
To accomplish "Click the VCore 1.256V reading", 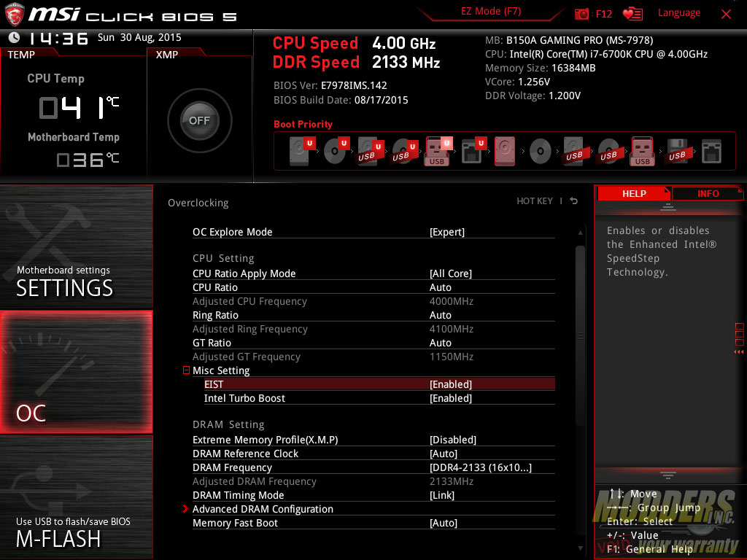I will click(x=517, y=82).
